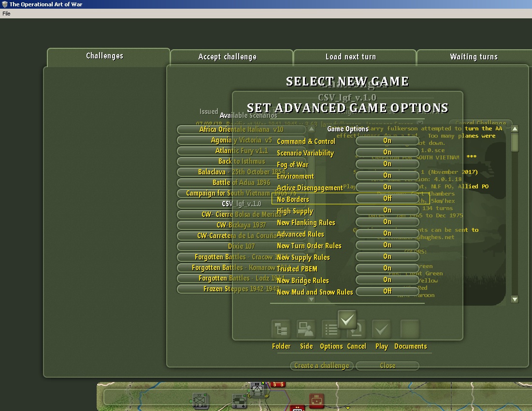The width and height of the screenshot is (532, 411).
Task: Click the description panel scrollbar thumb
Action: [515, 142]
